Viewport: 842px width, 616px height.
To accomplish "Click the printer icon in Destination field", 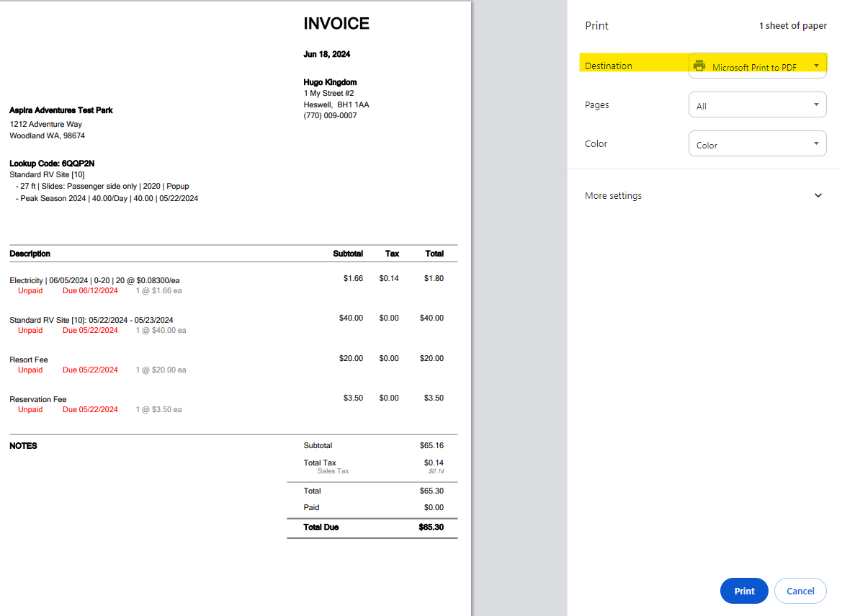I will click(x=699, y=66).
